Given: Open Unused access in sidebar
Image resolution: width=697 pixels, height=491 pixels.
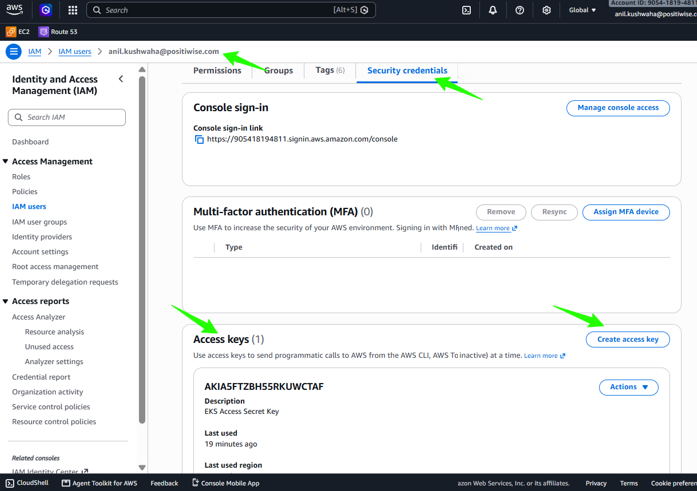Looking at the screenshot, I should click(x=49, y=347).
